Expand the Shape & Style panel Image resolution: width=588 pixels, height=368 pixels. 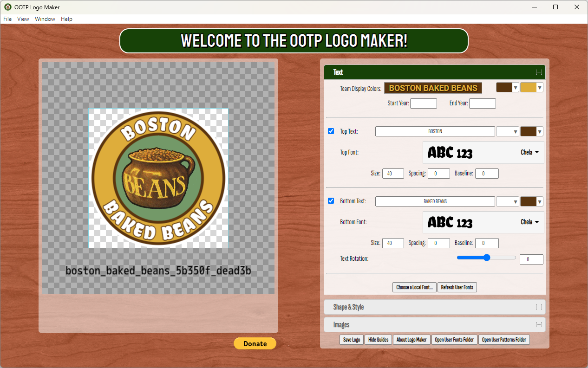[539, 307]
